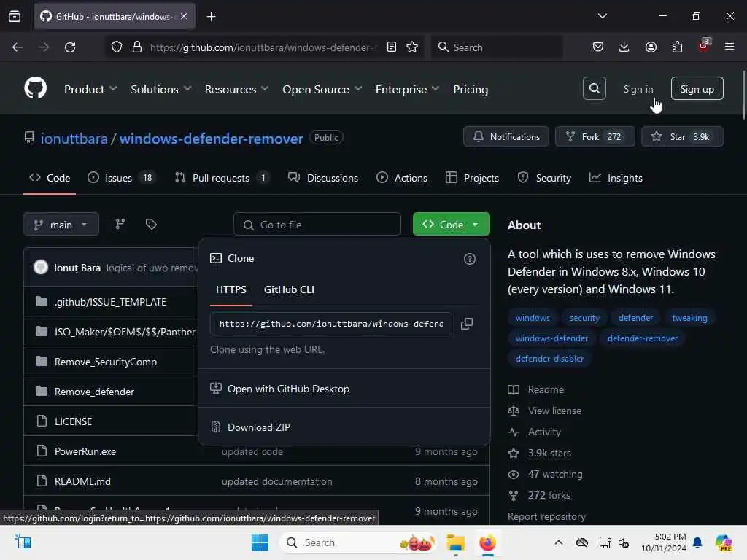The height and width of the screenshot is (560, 747).
Task: Switch to the Pull requests tab
Action: [222, 178]
